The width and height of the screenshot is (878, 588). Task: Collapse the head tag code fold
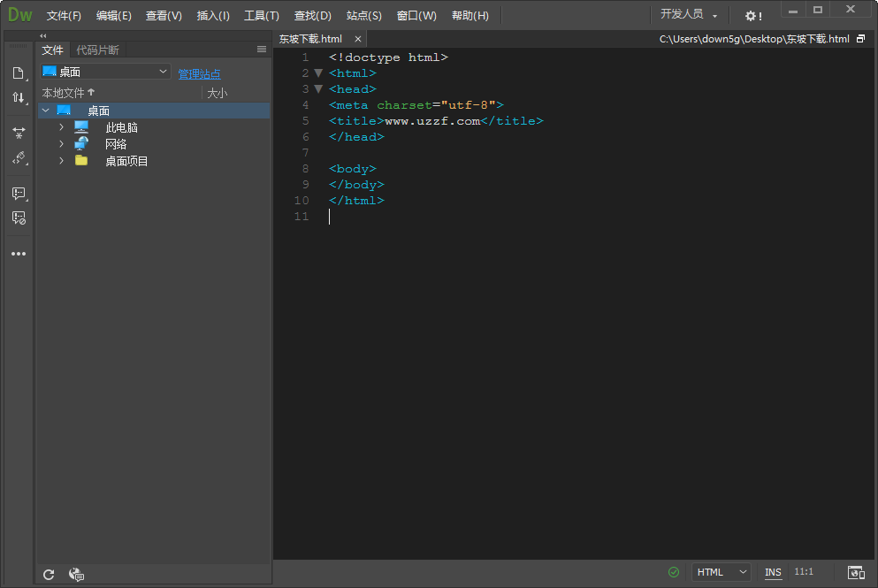[x=318, y=88]
